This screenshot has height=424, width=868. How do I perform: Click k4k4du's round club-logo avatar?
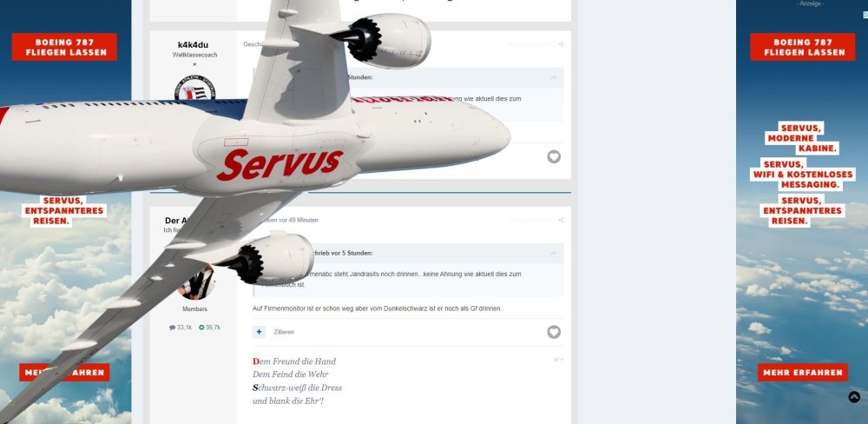(194, 89)
